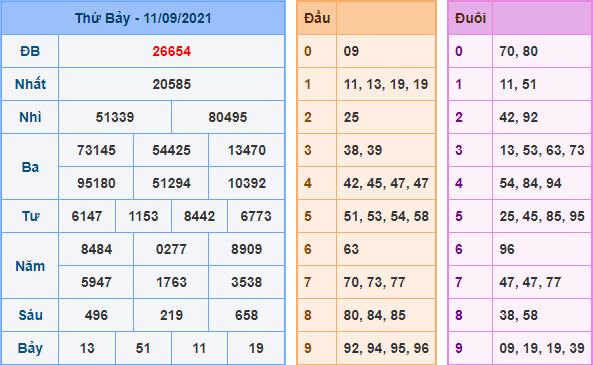
Task: Click Bảy prize cell with number 51
Action: tap(143, 348)
